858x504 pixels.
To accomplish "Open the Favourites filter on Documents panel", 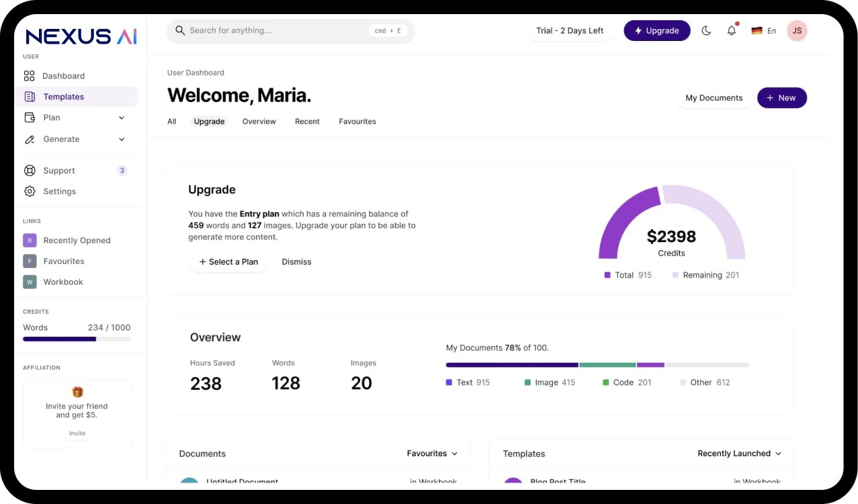I will click(x=432, y=454).
